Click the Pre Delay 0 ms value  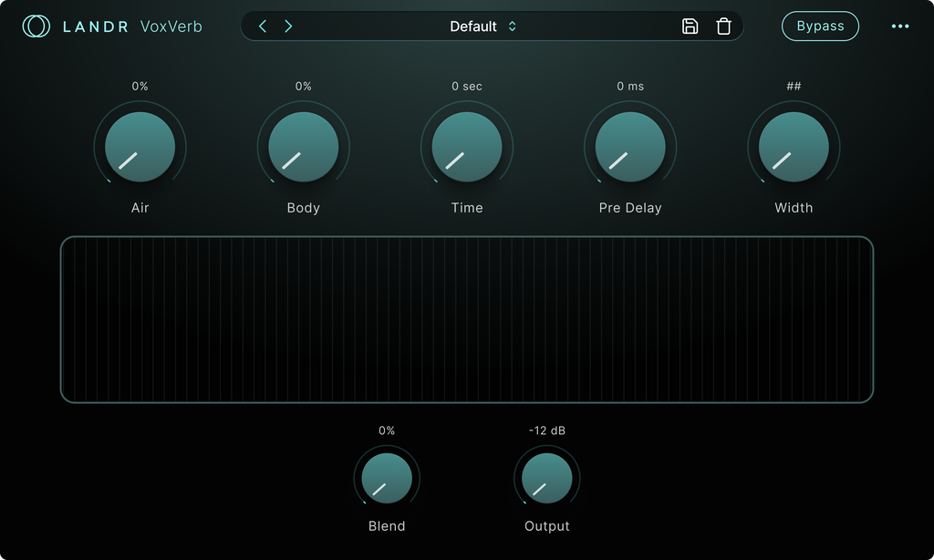coord(630,87)
